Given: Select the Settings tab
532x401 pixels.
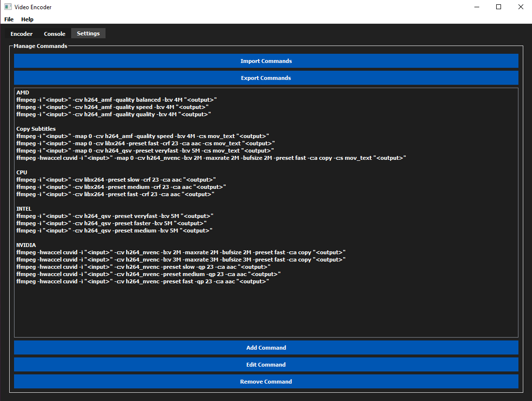Looking at the screenshot, I should pyautogui.click(x=88, y=33).
